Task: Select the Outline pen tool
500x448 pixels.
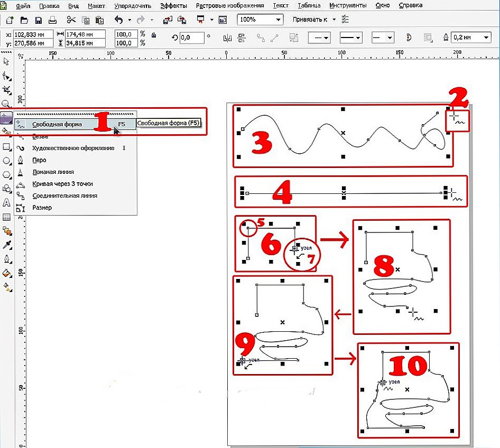Action: click(x=7, y=259)
